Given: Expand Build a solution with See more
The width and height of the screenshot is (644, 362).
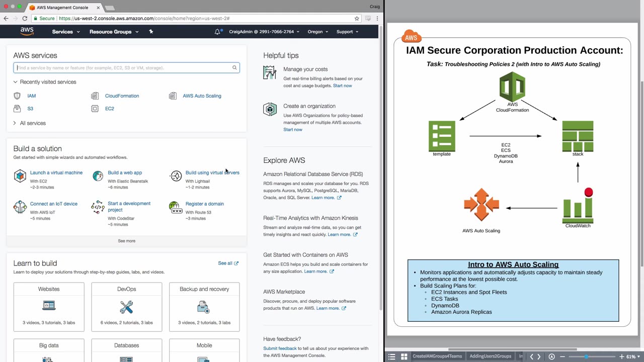Looking at the screenshot, I should [x=127, y=241].
